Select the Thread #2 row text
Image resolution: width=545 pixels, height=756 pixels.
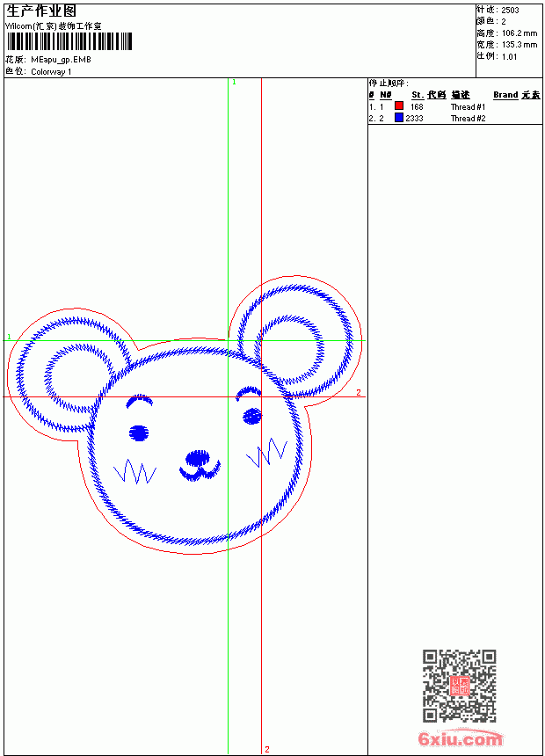click(x=468, y=118)
